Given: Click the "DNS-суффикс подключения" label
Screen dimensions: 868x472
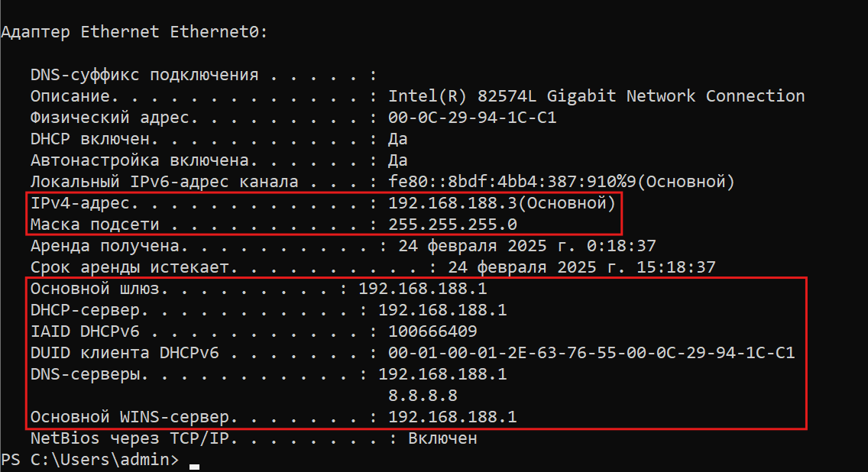Looking at the screenshot, I should pos(144,75).
